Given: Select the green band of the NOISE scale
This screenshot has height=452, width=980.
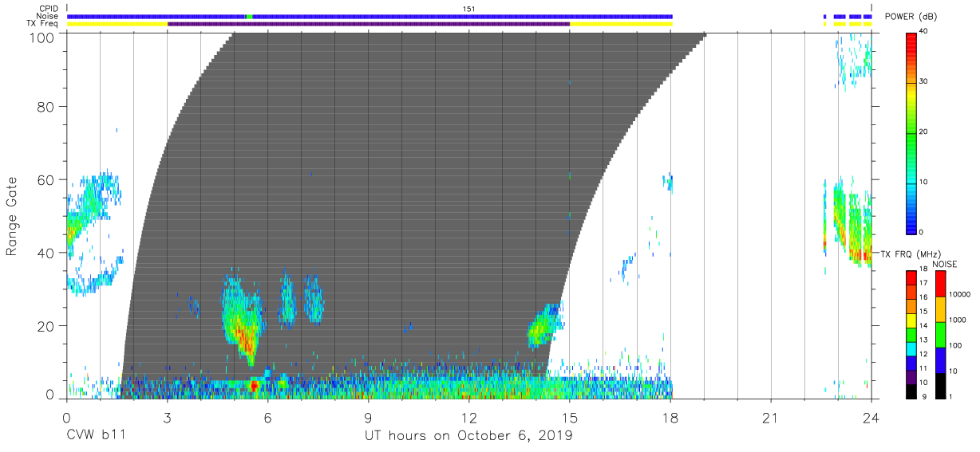Looking at the screenshot, I should pyautogui.click(x=941, y=334).
